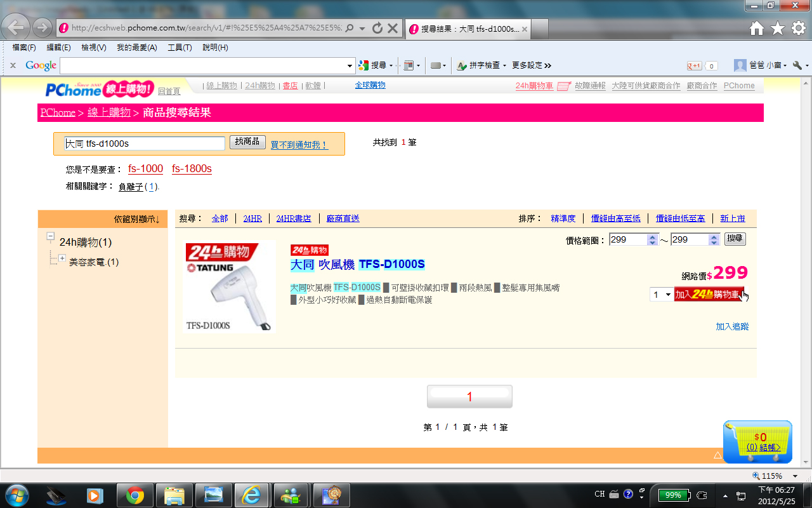Image resolution: width=812 pixels, height=508 pixels.
Task: Open the 編輯(E) menu
Action: pyautogui.click(x=58, y=48)
